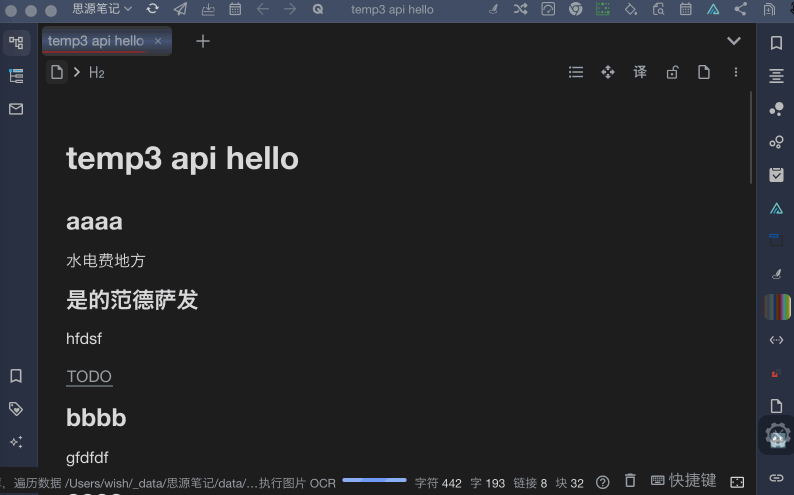Click the file icon in the right sidebar
Viewport: 794px width, 495px height.
click(x=776, y=406)
